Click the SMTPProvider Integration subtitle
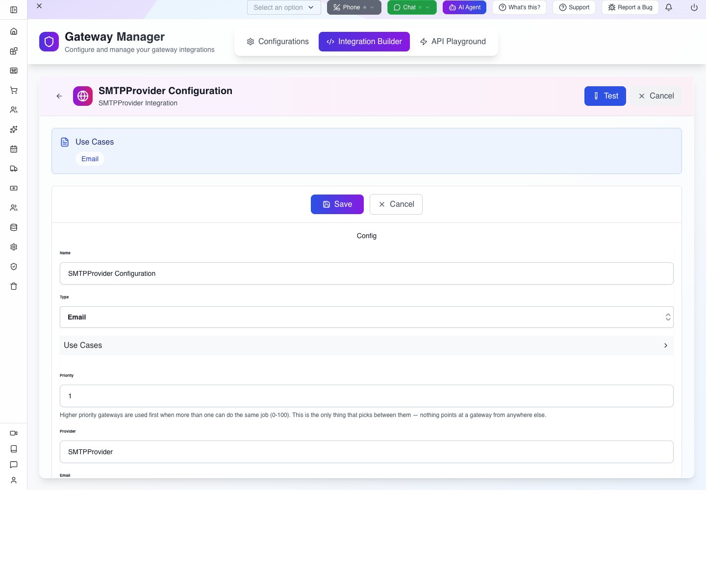Screen dimensions: 706x588 point(138,103)
